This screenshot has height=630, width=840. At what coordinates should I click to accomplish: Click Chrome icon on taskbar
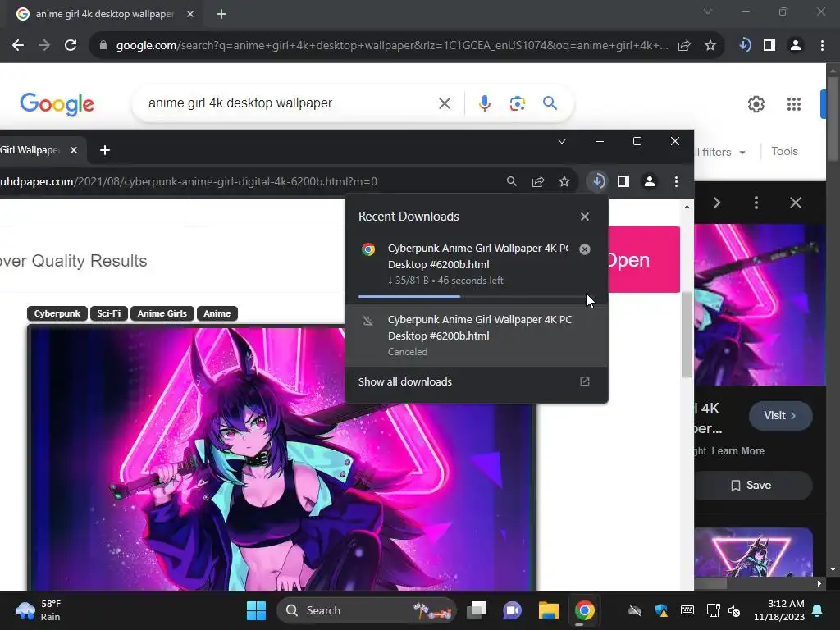click(584, 610)
